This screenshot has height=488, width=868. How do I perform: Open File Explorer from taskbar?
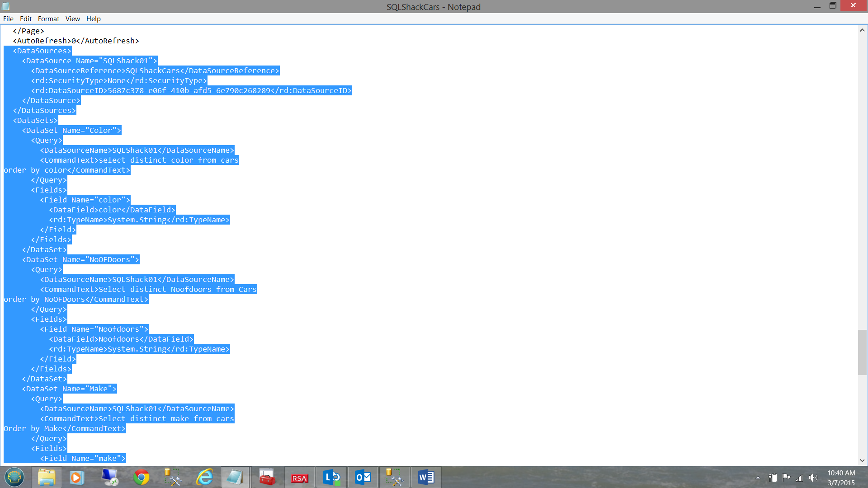[x=46, y=477]
